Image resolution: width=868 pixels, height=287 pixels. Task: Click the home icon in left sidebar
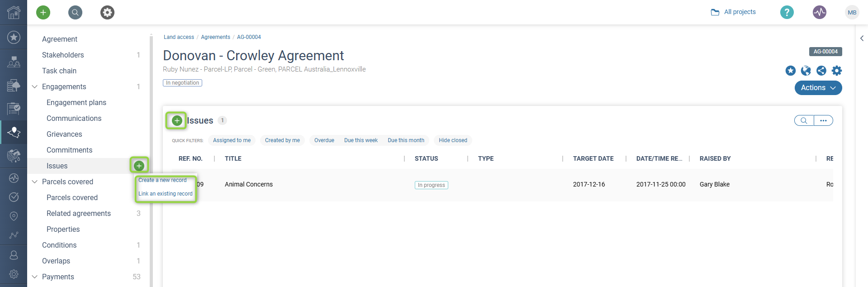point(14,12)
